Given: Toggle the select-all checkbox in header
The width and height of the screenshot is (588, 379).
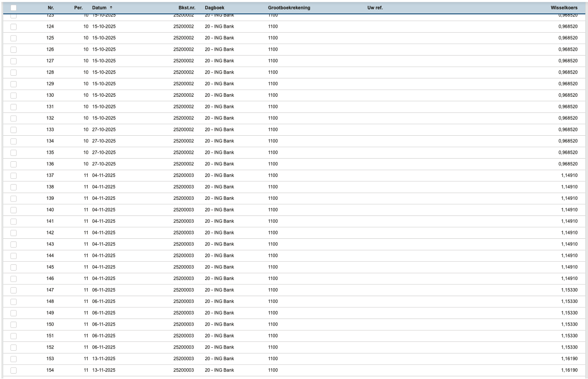Looking at the screenshot, I should click(13, 8).
